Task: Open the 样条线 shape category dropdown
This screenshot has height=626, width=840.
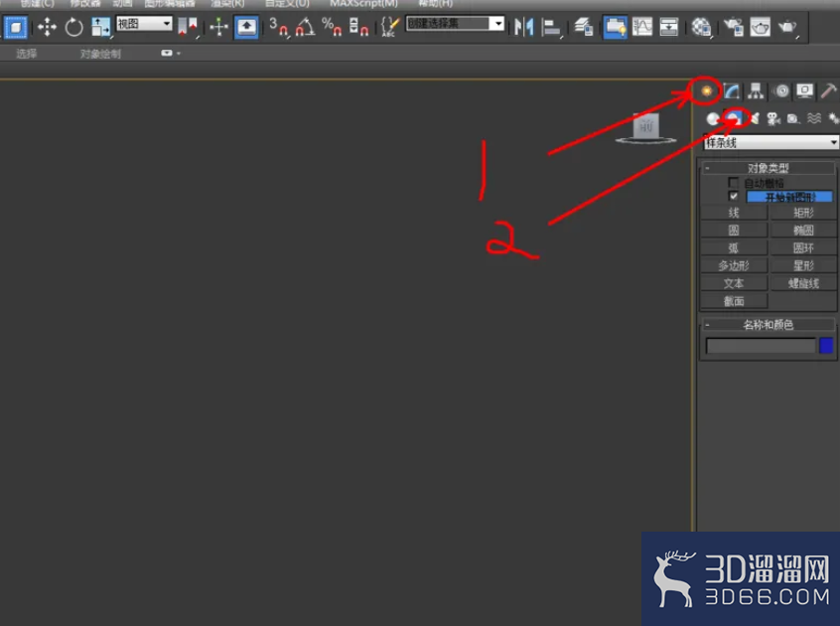Action: point(770,142)
